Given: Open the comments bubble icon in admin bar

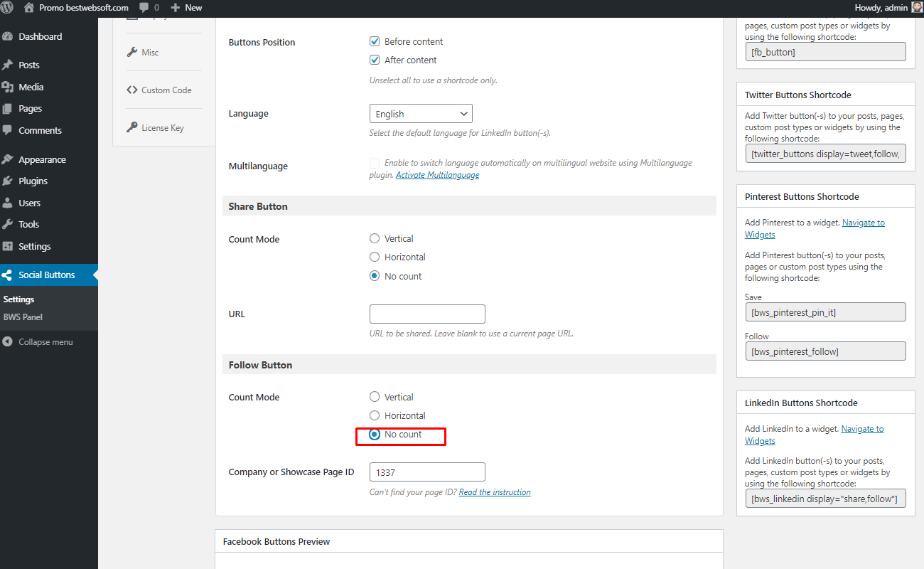Looking at the screenshot, I should pyautogui.click(x=144, y=8).
